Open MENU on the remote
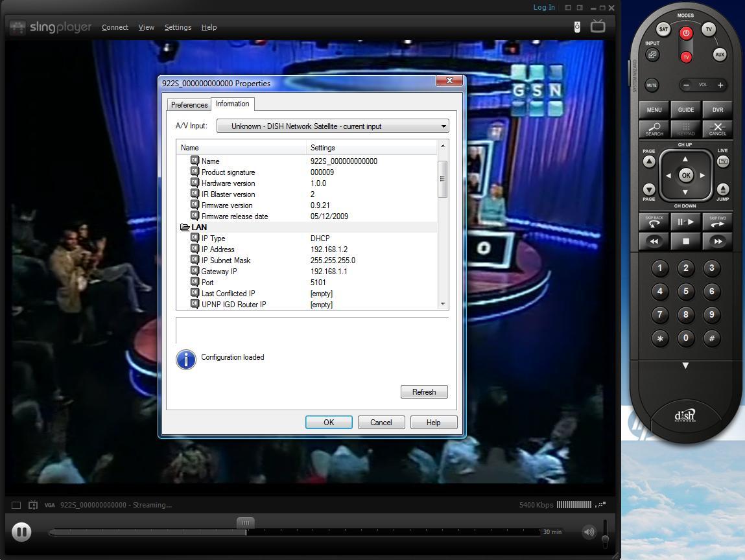 pyautogui.click(x=654, y=110)
